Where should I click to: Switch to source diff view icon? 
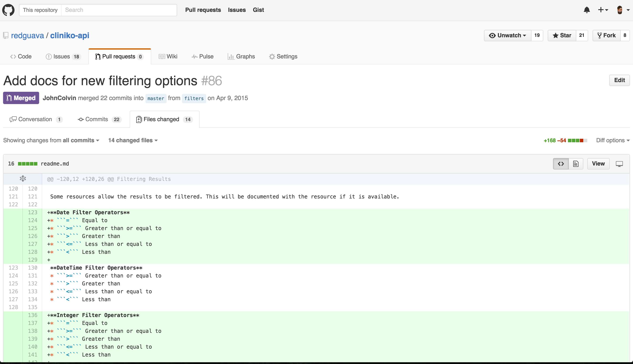point(561,164)
